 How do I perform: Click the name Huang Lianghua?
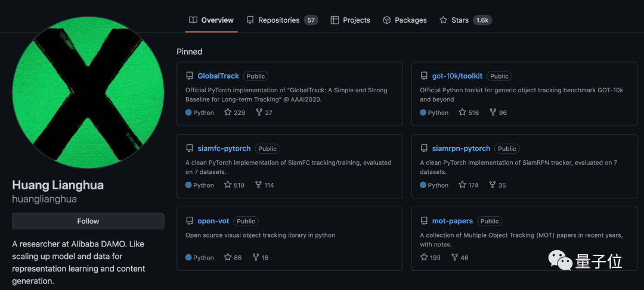[x=58, y=185]
